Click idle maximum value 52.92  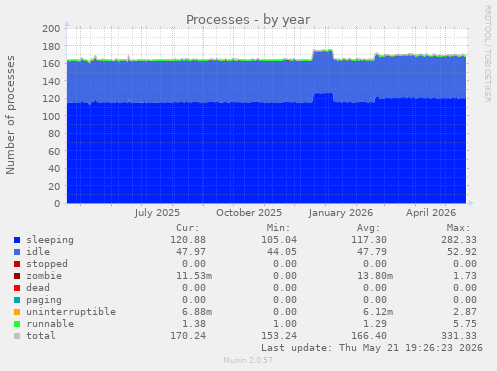click(462, 252)
